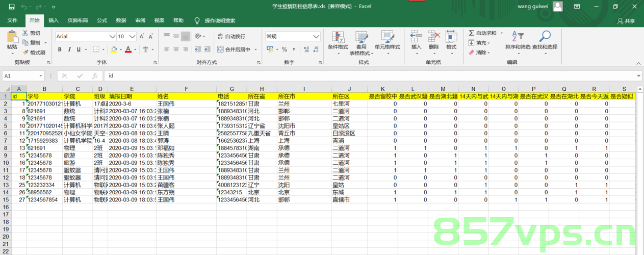The height and width of the screenshot is (255, 644).
Task: Click the Insert Function fx icon
Action: pos(95,75)
